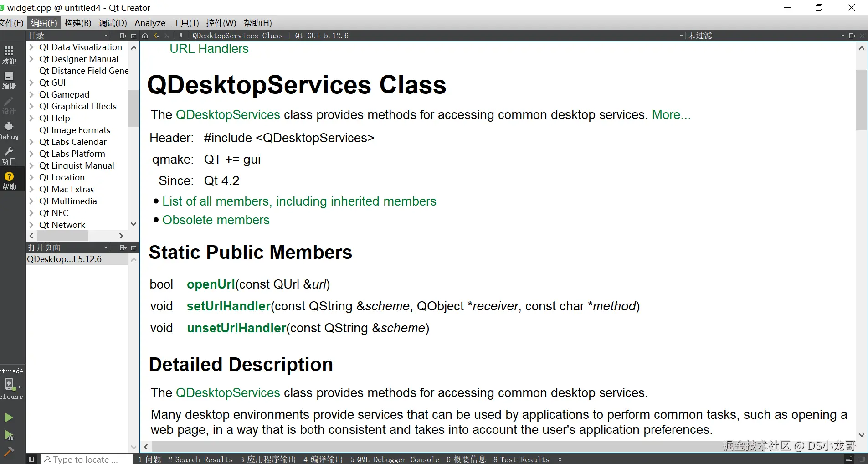Open the Debug mode in sidebar
The width and height of the screenshot is (868, 464).
coord(9,130)
